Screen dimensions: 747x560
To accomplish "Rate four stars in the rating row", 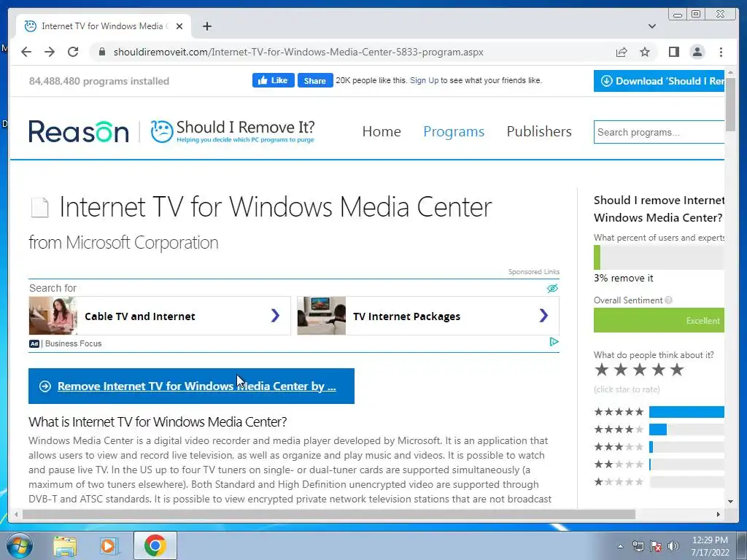I will (x=658, y=370).
